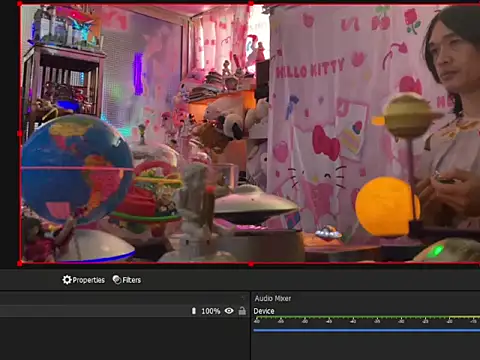Click the left-middle red resize handle
Image resolution: width=480 pixels, height=360 pixels.
click(20, 133)
